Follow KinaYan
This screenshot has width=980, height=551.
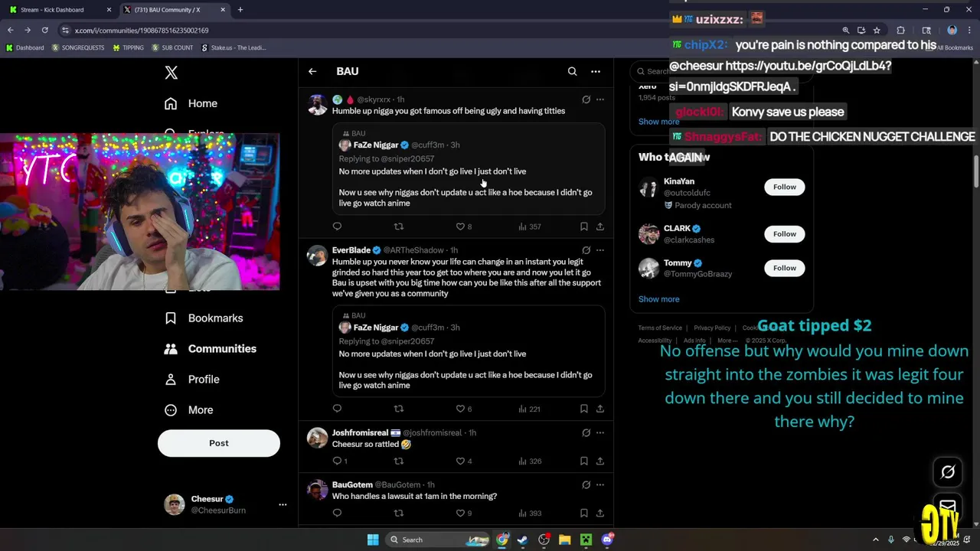tap(784, 187)
